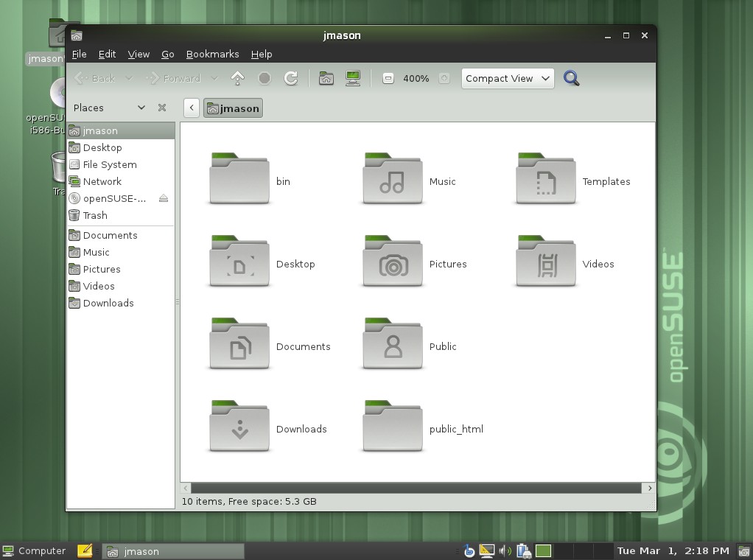
Task: Zoom out with the minus icon
Action: 388,78
